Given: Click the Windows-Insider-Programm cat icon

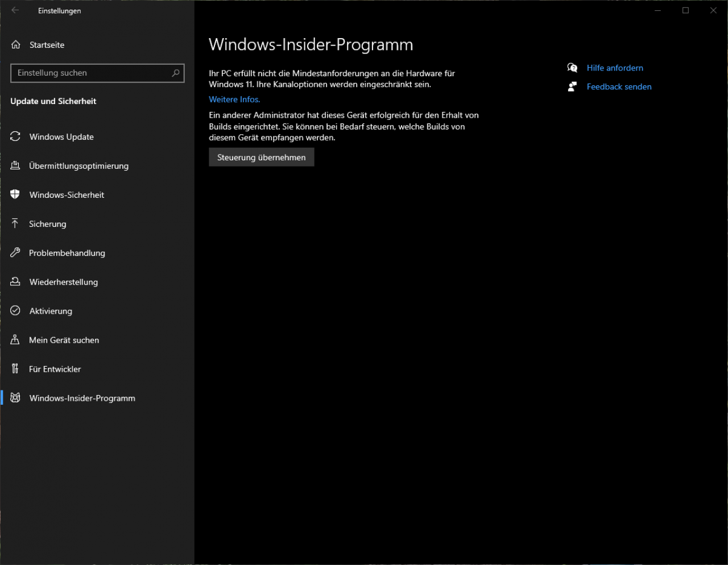Looking at the screenshot, I should point(15,398).
